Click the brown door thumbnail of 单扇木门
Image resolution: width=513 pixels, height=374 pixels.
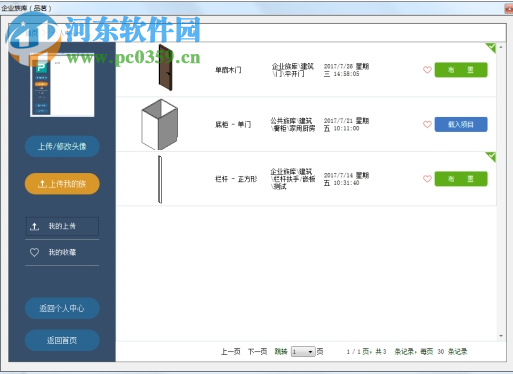(x=166, y=68)
